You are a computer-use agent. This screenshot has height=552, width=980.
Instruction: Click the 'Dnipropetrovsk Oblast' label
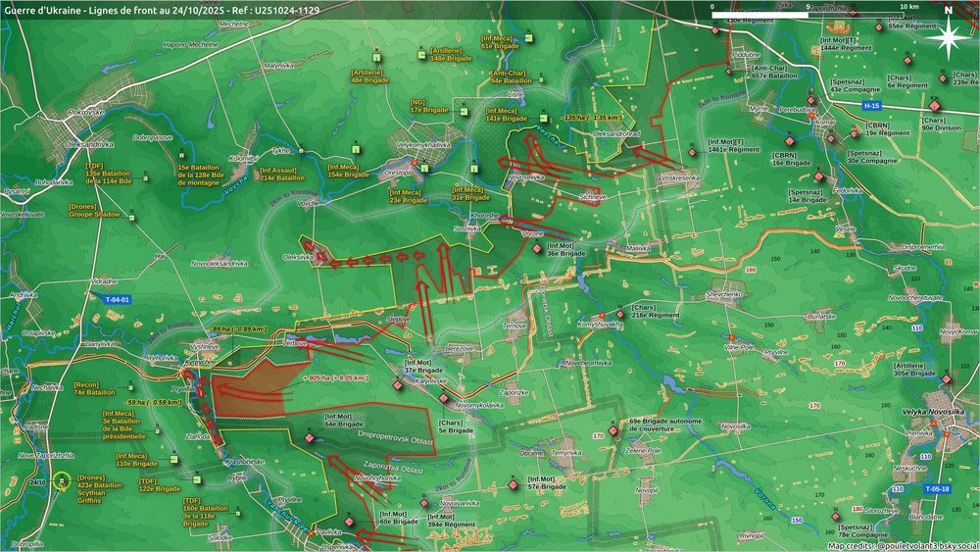tap(395, 437)
